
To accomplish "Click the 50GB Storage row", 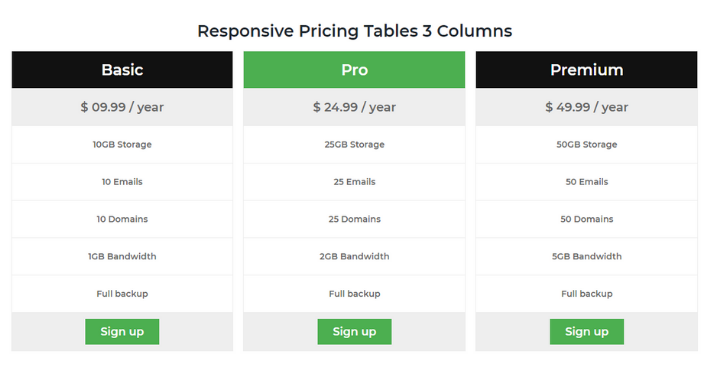I will coord(586,144).
